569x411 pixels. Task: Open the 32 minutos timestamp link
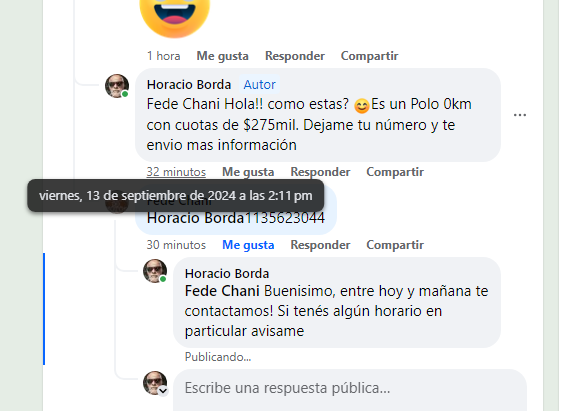pos(176,172)
